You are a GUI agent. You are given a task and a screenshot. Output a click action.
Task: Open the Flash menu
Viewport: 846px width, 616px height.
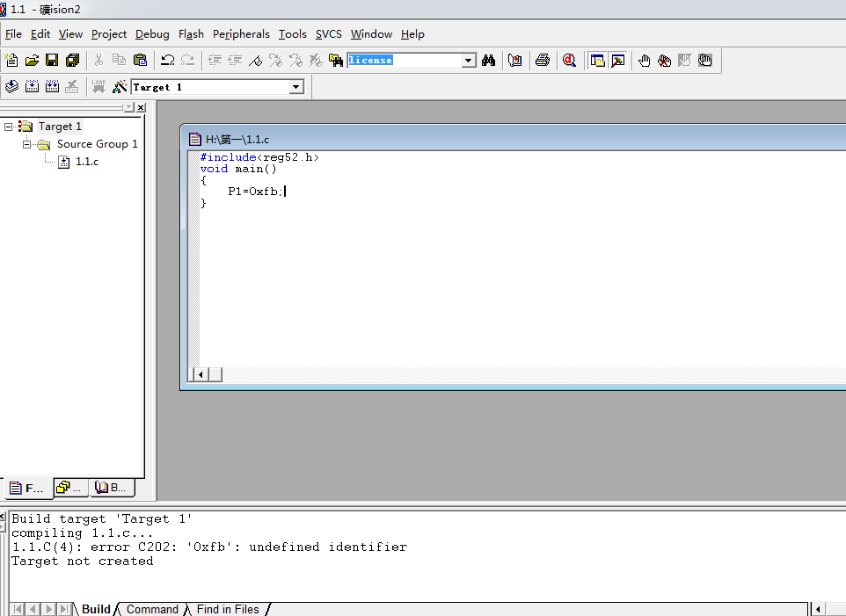191,34
